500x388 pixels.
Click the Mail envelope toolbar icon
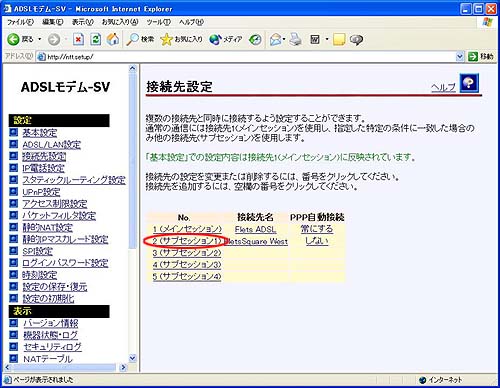pos(275,39)
